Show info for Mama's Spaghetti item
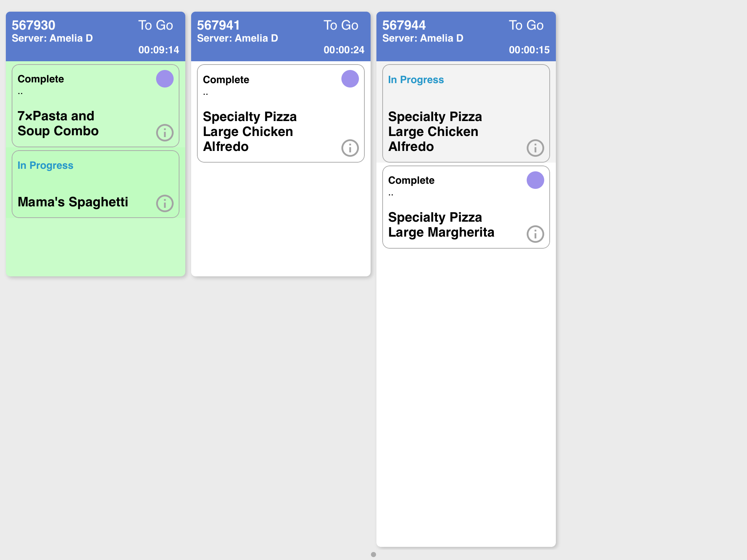Screen dimensions: 747x560 click(165, 203)
